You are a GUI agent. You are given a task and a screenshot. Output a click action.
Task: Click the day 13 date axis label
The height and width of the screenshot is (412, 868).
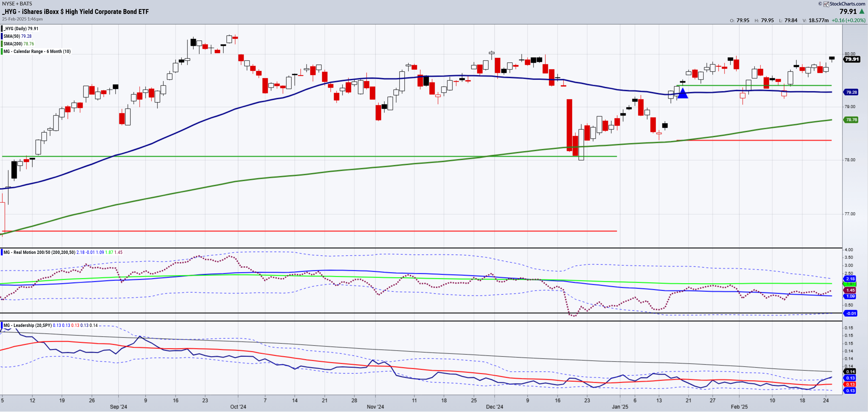click(x=659, y=401)
